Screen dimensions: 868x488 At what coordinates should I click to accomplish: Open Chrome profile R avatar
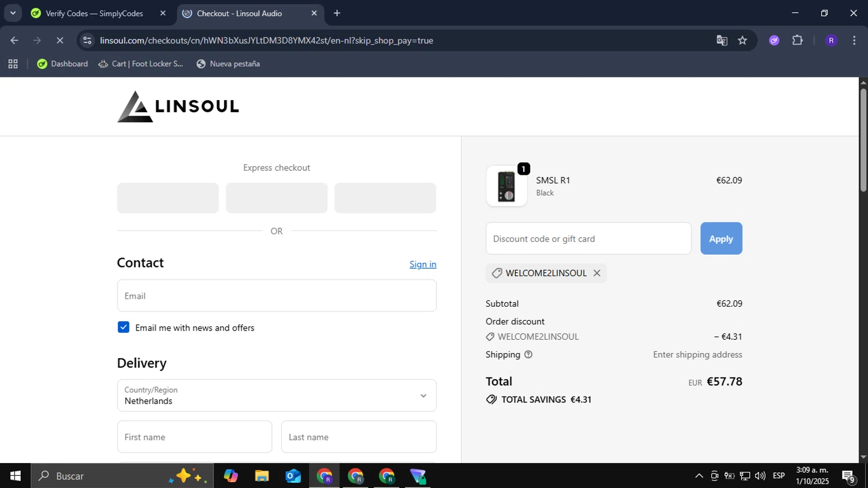point(831,41)
